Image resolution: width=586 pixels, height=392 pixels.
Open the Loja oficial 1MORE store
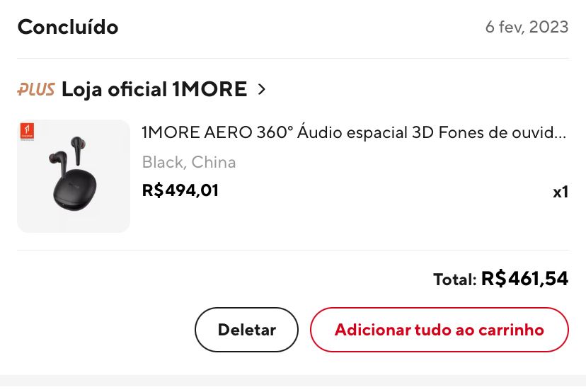point(154,89)
